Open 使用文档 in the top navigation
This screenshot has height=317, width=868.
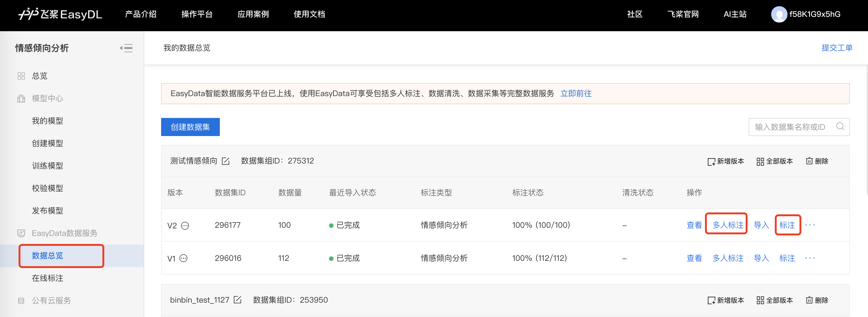pyautogui.click(x=310, y=14)
